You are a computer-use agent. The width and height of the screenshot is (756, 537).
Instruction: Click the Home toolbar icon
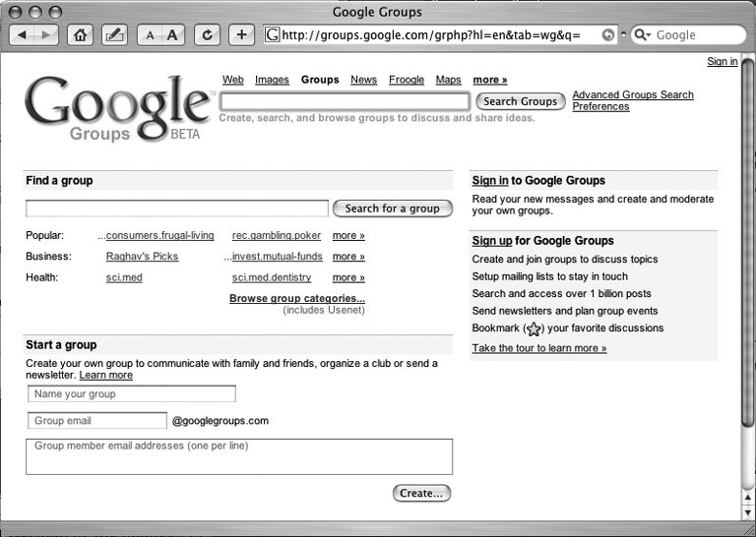click(x=80, y=34)
